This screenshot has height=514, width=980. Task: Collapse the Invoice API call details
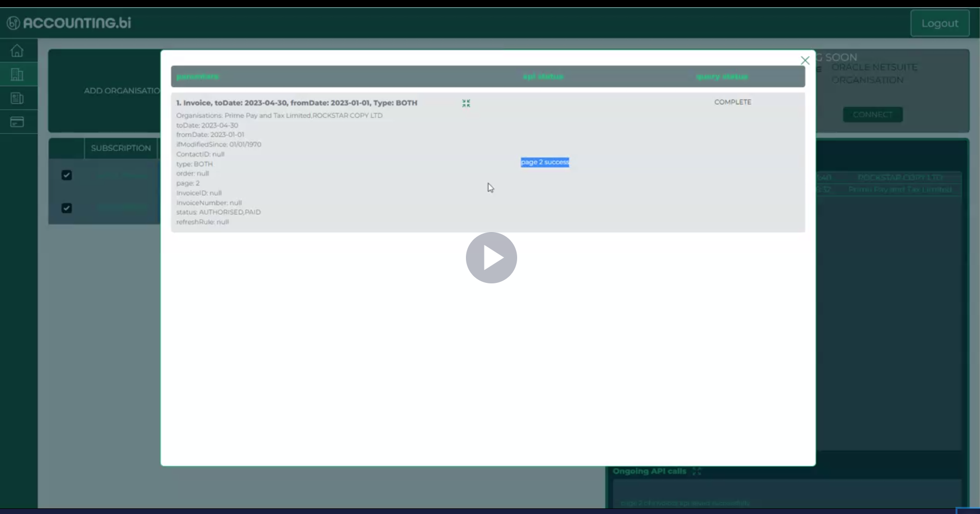(x=465, y=102)
